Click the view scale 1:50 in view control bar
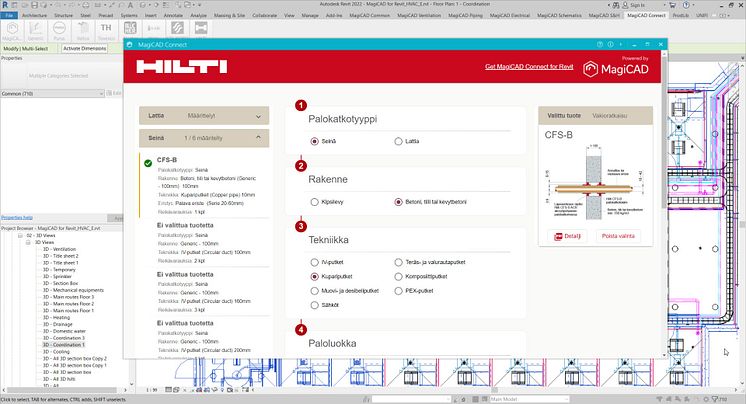This screenshot has height=404, width=746. pos(152,390)
